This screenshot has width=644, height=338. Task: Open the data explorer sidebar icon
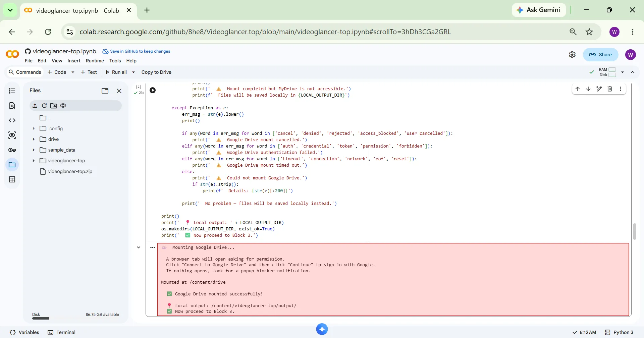point(12,135)
